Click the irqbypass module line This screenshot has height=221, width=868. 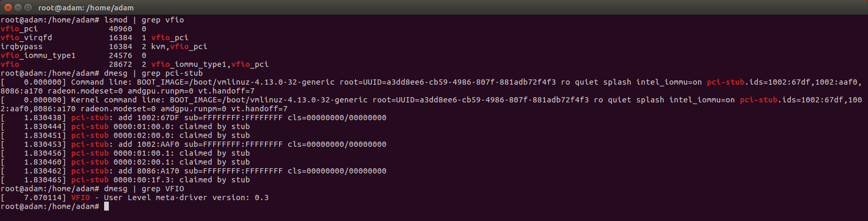(x=104, y=46)
